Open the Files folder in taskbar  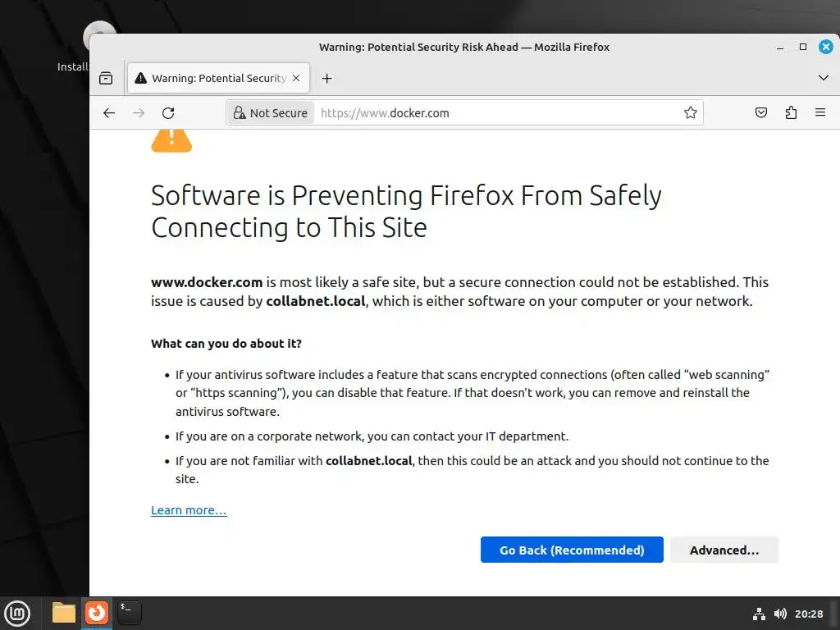coord(64,613)
